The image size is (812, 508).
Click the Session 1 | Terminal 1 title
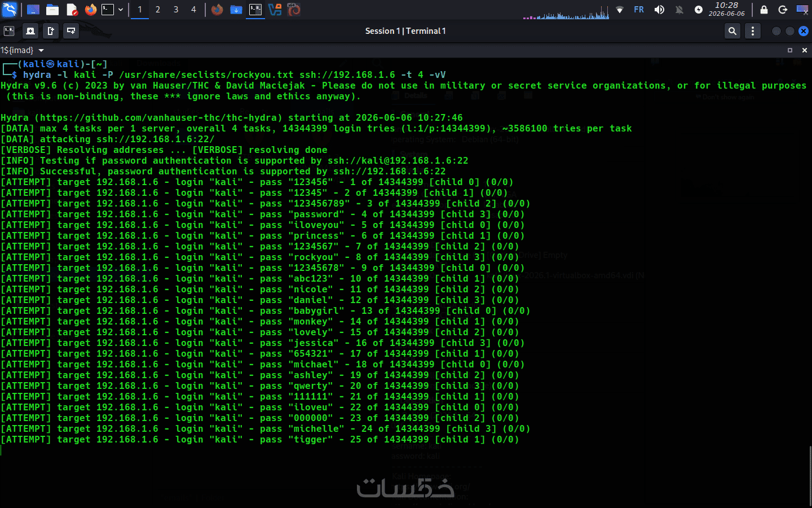pos(405,31)
